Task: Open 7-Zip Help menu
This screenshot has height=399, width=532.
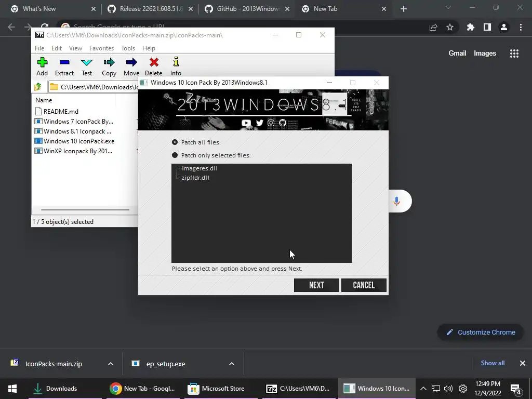Action: [149, 48]
